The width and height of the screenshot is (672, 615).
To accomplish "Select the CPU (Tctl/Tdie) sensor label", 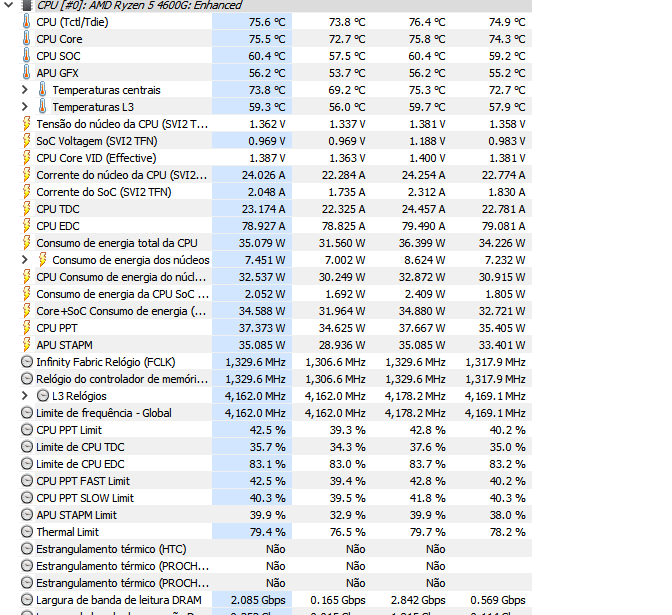I will [72, 22].
